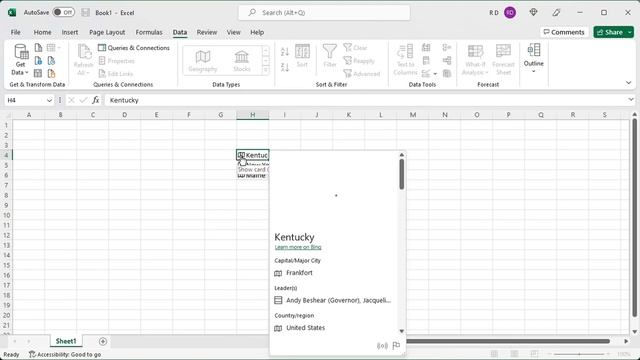Open the RD account avatar
640x360 pixels.
pos(510,13)
